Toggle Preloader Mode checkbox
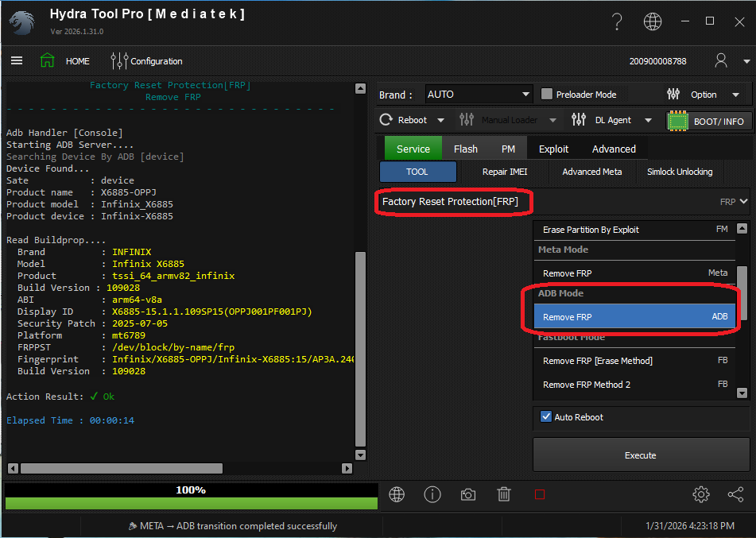 tap(546, 94)
